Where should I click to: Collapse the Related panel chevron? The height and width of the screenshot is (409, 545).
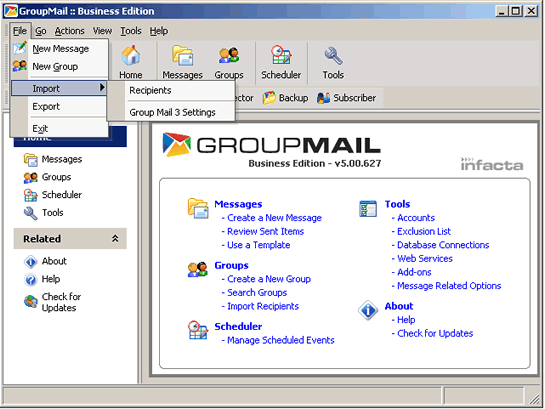pos(115,239)
